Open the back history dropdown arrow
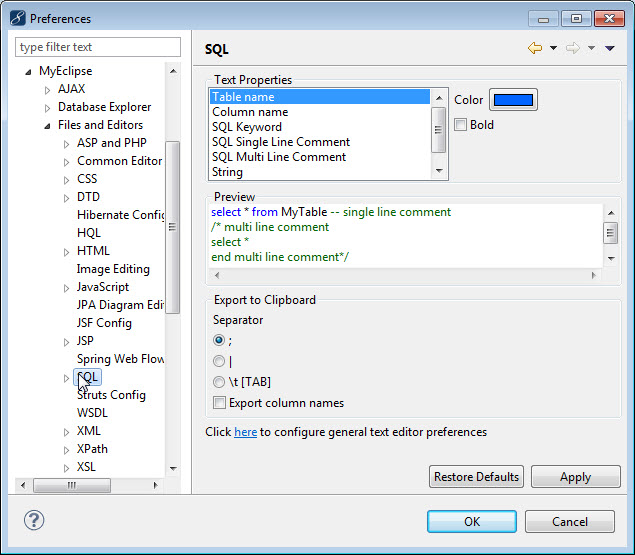The image size is (635, 555). point(553,48)
